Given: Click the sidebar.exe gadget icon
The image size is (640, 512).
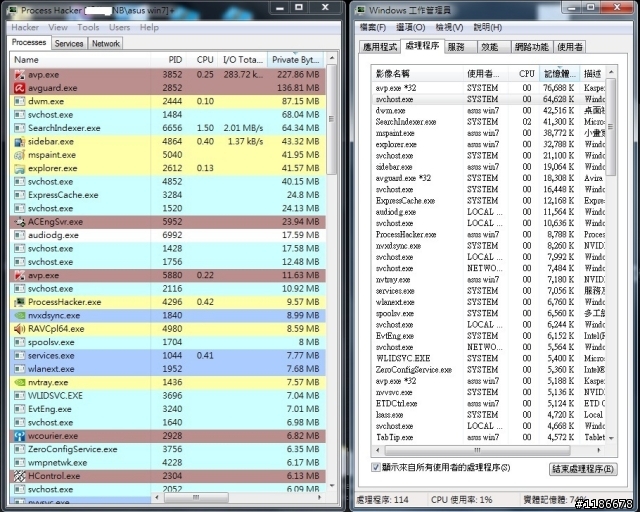Looking at the screenshot, I should (19, 142).
